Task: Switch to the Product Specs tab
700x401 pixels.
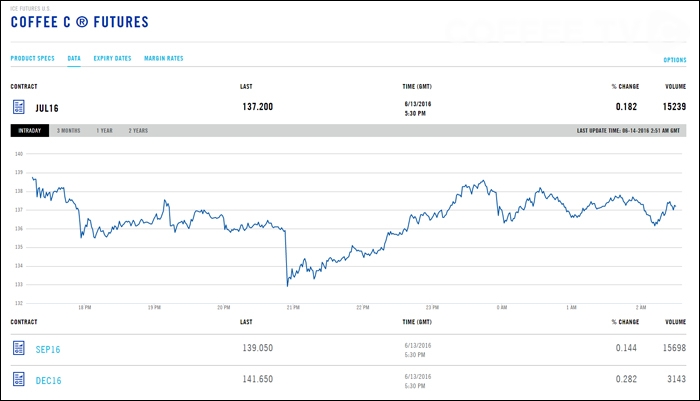Action: point(33,58)
